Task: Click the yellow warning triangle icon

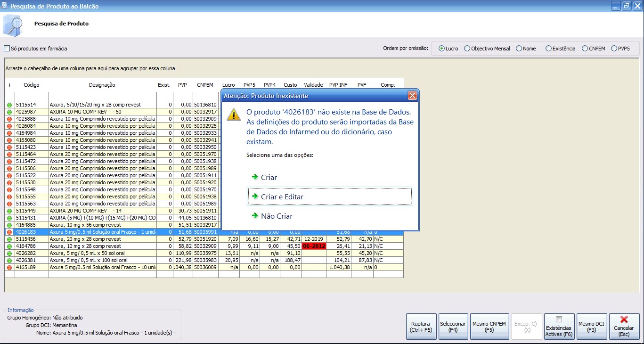Action: tap(234, 115)
